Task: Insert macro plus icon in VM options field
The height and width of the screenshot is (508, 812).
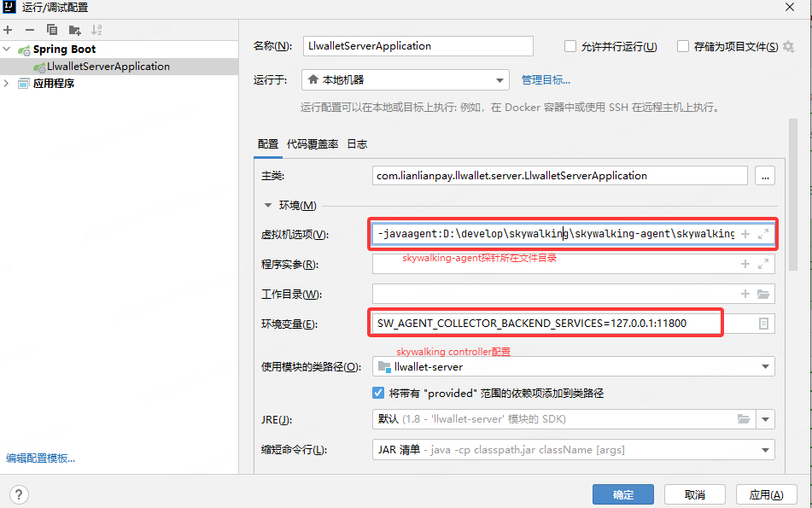Action: click(745, 234)
